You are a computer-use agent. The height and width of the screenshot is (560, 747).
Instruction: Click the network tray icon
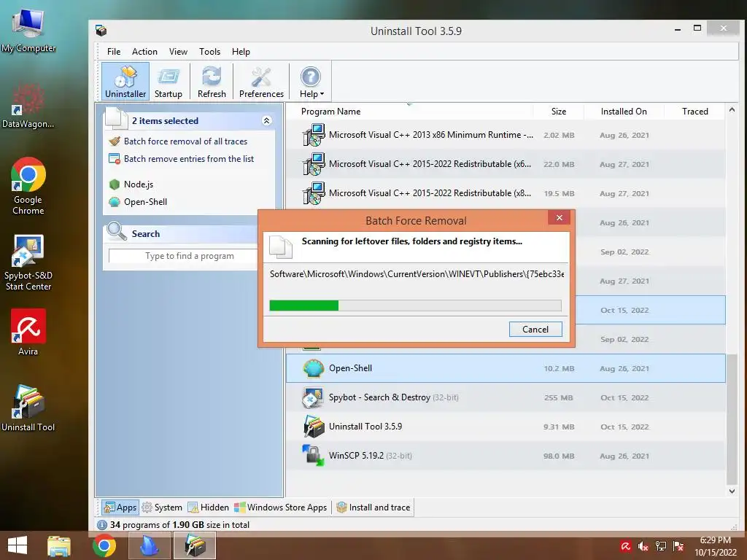pyautogui.click(x=661, y=546)
